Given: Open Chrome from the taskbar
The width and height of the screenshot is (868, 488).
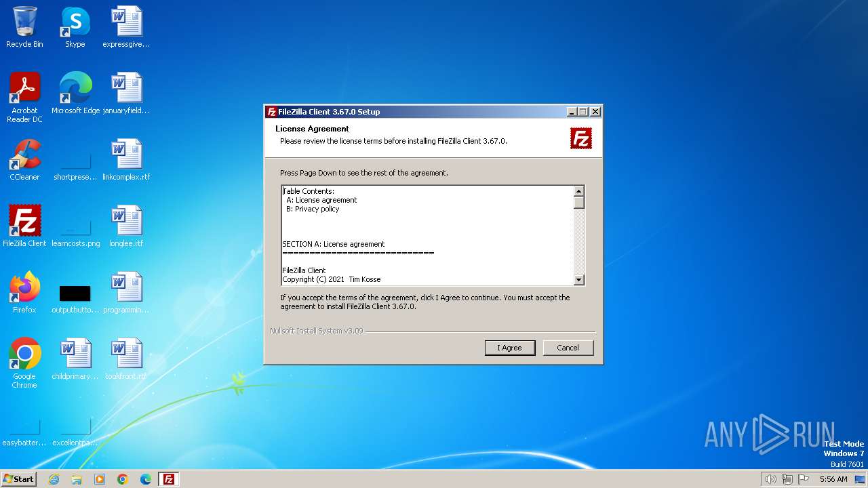Looking at the screenshot, I should [123, 479].
